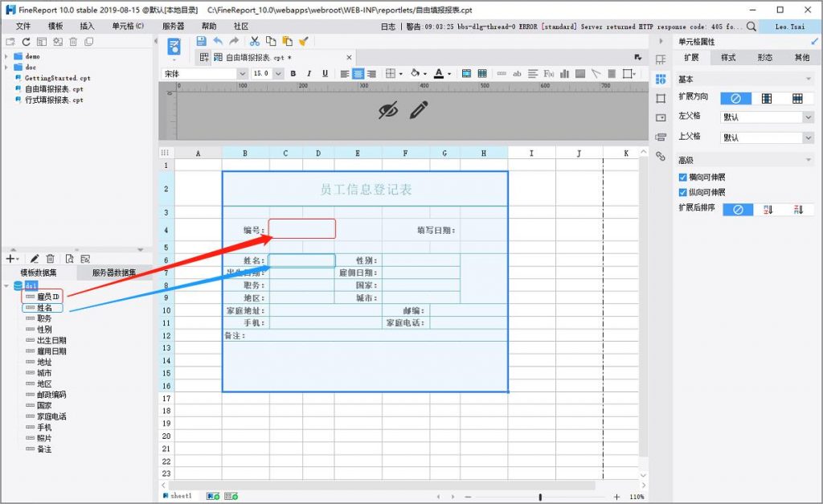Screen dimensions: 823x504
Task: Cut selection with the scissors icon
Action: [x=255, y=41]
